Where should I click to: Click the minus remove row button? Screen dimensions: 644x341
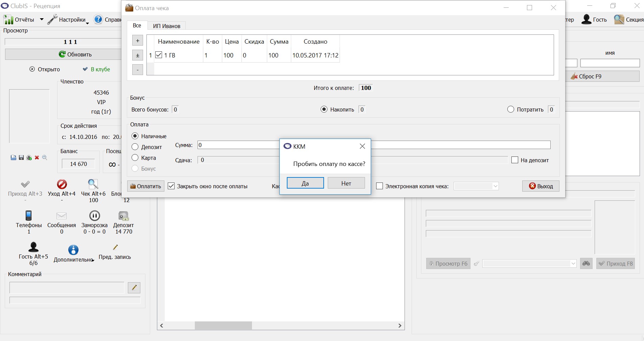pos(138,70)
